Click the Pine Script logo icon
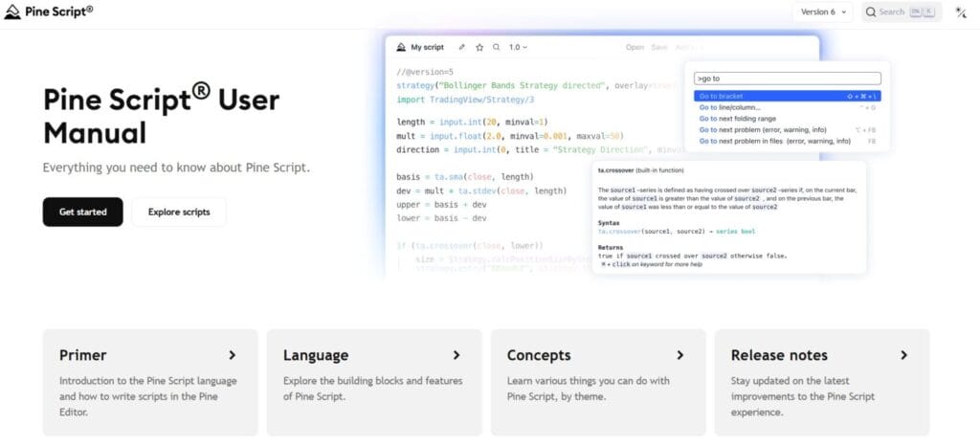 (12, 11)
